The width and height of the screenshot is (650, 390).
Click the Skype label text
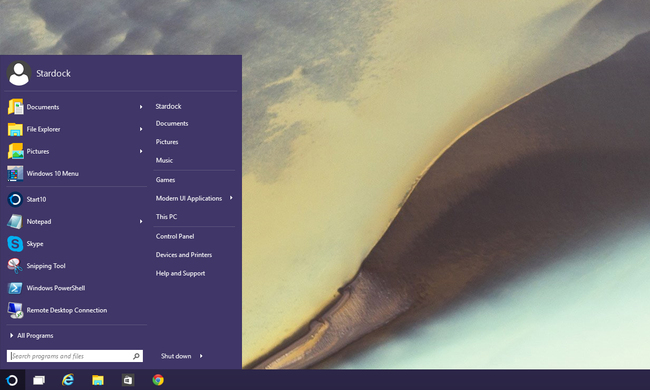tap(35, 244)
